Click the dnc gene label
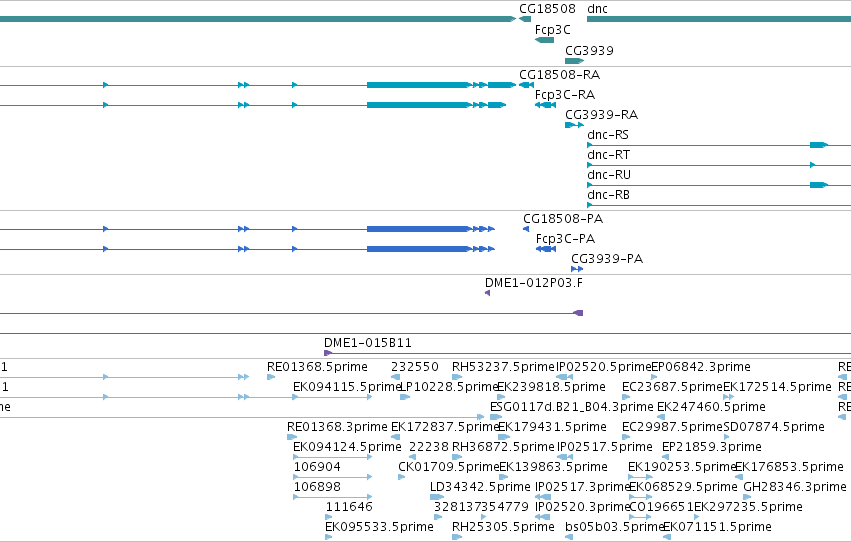 click(x=597, y=9)
